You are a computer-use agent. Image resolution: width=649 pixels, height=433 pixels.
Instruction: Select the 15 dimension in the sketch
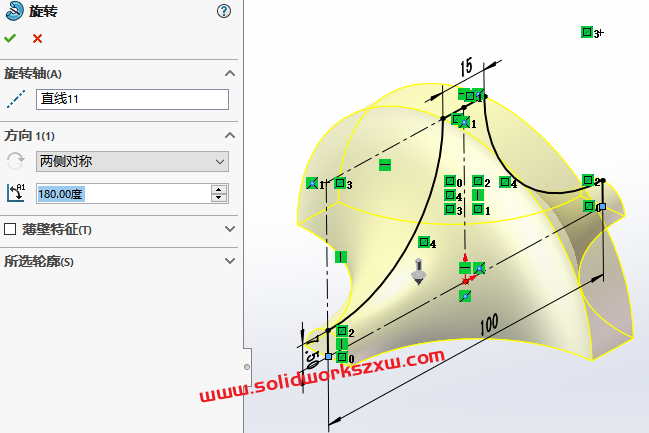pyautogui.click(x=466, y=67)
